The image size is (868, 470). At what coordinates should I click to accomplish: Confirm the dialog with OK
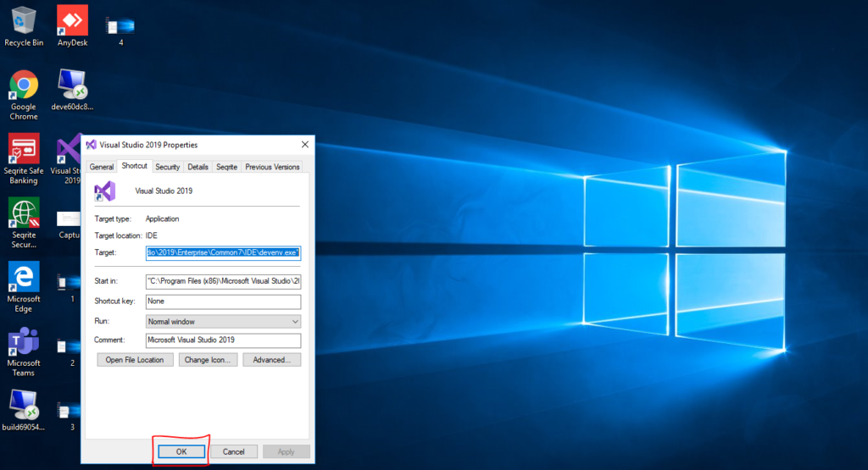(x=181, y=451)
